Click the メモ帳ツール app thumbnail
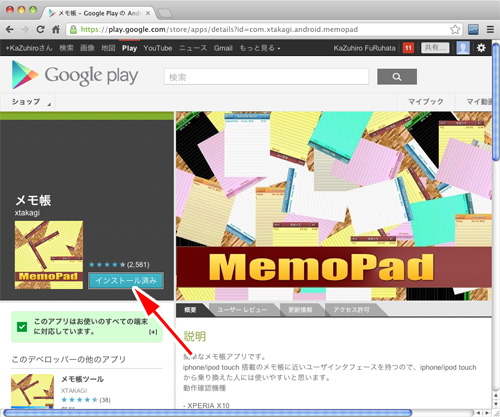 point(32,391)
